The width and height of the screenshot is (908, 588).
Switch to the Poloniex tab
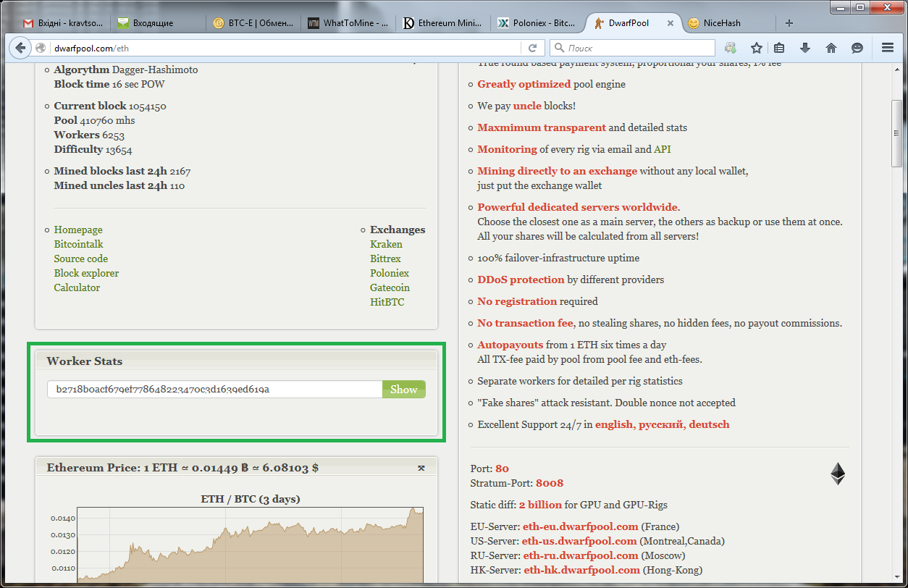coord(536,23)
